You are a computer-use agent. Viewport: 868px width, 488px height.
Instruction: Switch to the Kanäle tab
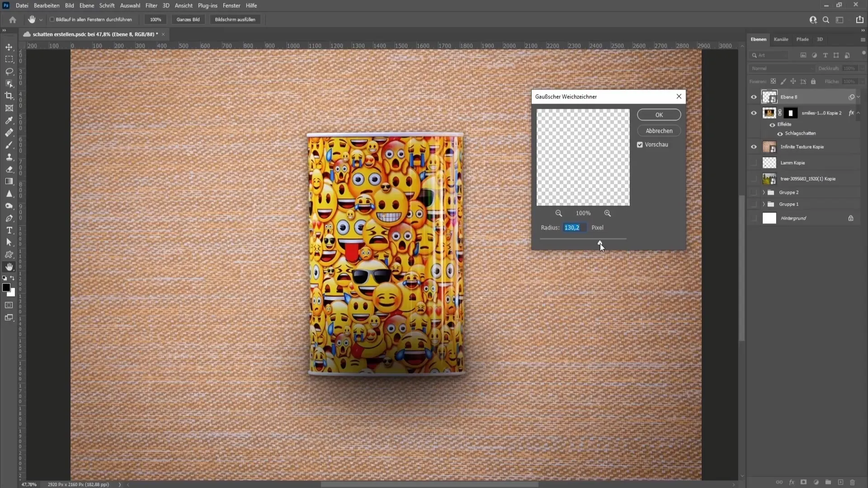coord(781,39)
